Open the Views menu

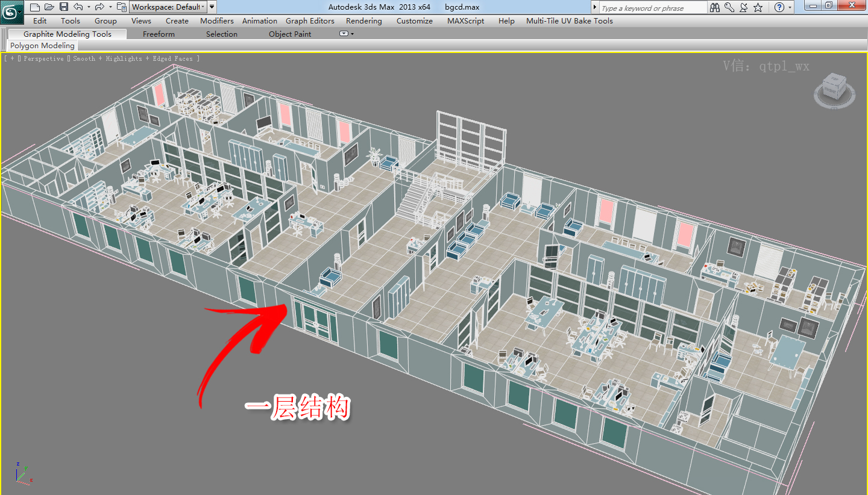pos(141,20)
